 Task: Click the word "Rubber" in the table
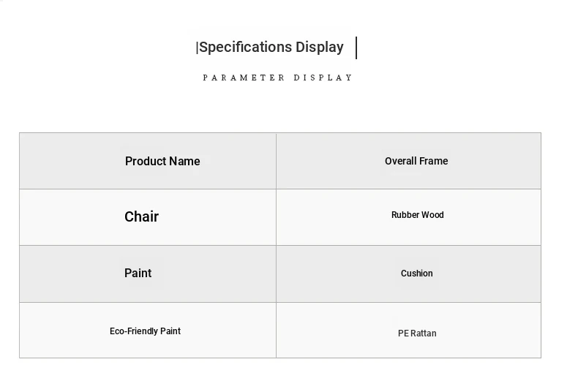[404, 215]
